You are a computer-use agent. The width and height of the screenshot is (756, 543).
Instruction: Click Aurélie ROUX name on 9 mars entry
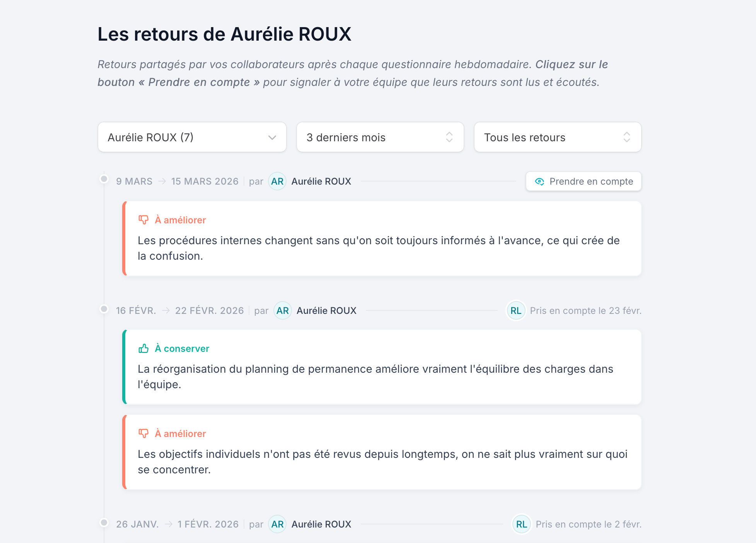[x=321, y=182]
